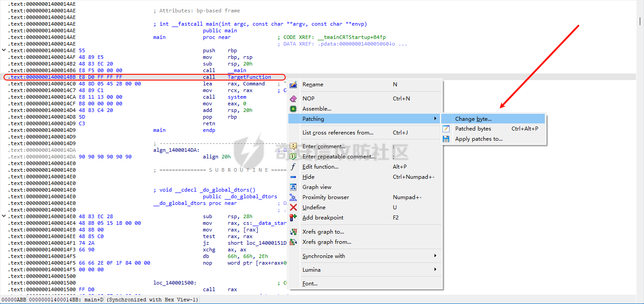Click the Graph view icon

(x=293, y=187)
